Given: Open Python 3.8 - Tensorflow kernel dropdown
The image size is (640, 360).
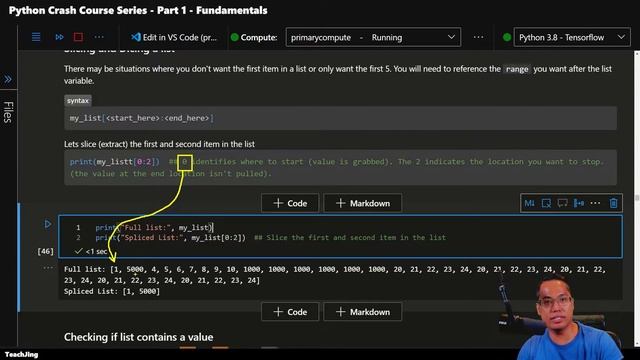Looking at the screenshot, I should point(571,37).
